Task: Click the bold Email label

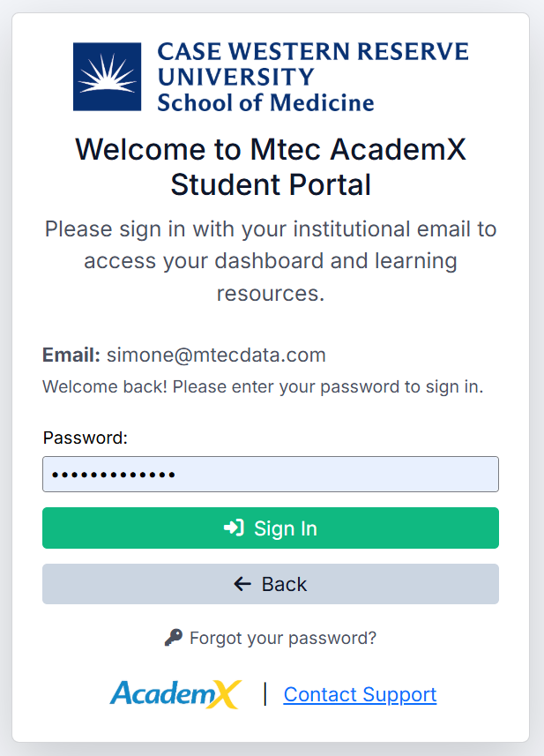Action: click(71, 356)
